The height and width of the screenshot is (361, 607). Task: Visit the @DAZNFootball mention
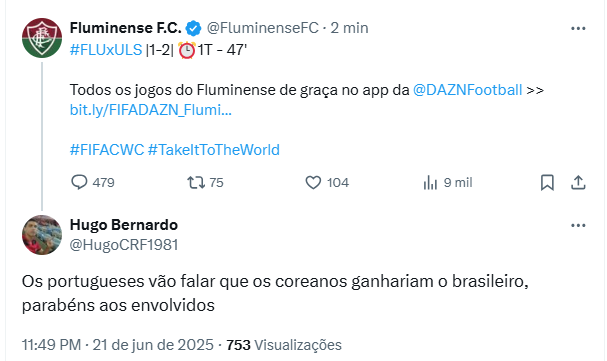(x=468, y=90)
